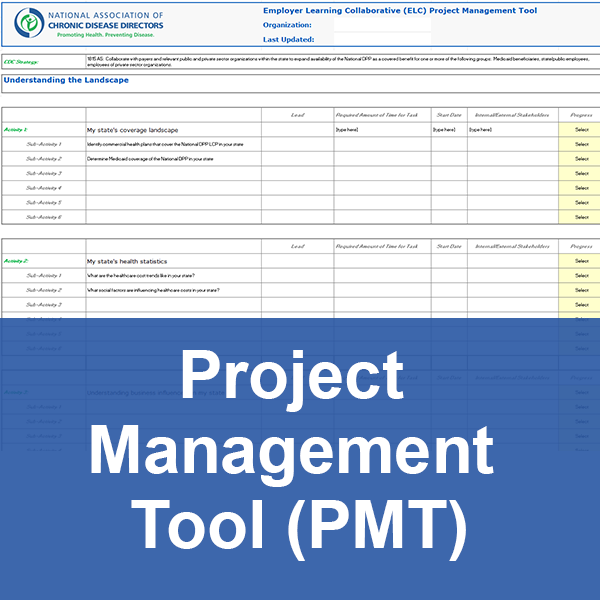Click the NACDD circular logo icon

click(29, 23)
